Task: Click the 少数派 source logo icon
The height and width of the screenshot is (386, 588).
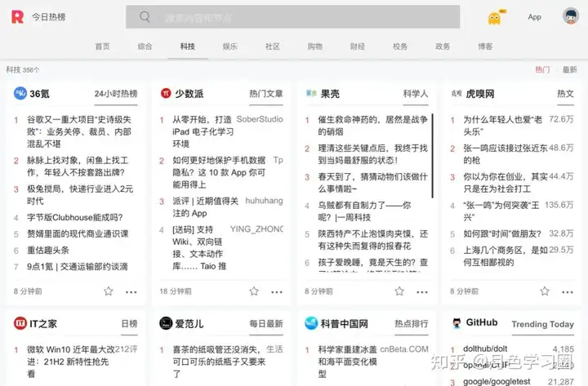Action: (x=166, y=93)
